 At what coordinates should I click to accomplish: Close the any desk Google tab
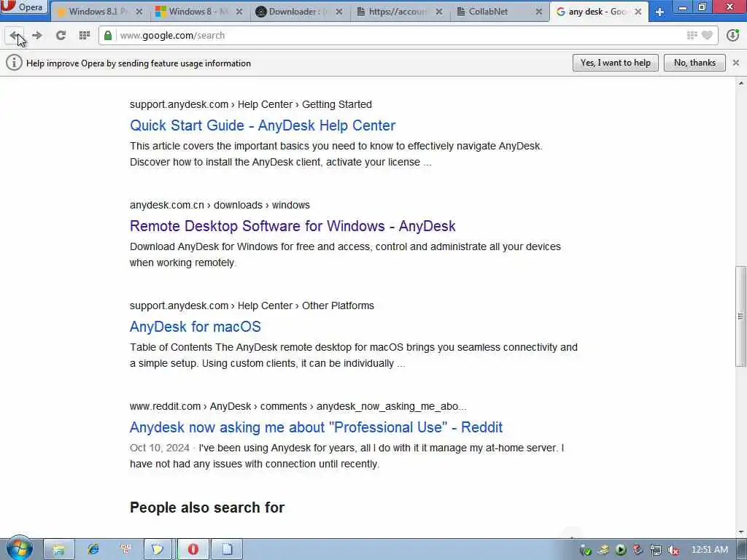pyautogui.click(x=638, y=12)
